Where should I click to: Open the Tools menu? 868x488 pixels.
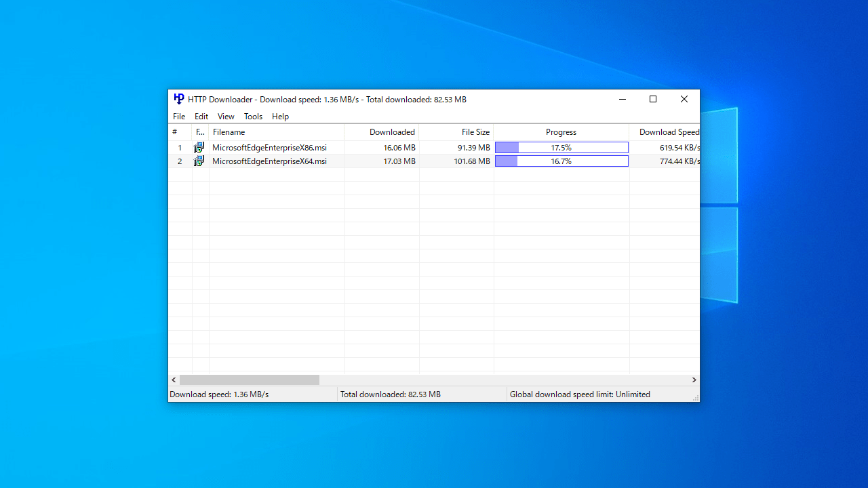[253, 117]
